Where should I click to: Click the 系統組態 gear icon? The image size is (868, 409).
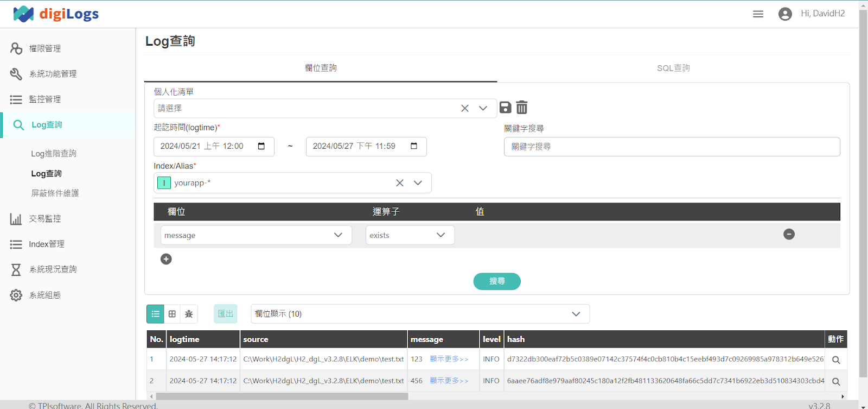click(x=16, y=295)
